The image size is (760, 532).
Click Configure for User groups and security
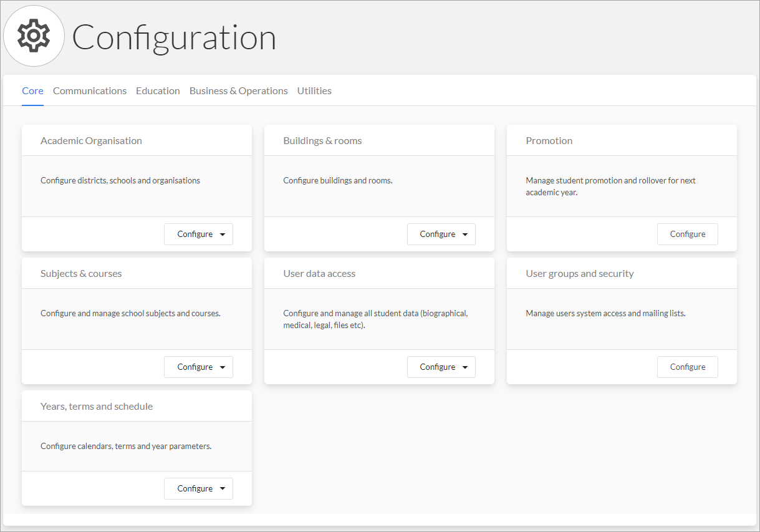coord(688,367)
